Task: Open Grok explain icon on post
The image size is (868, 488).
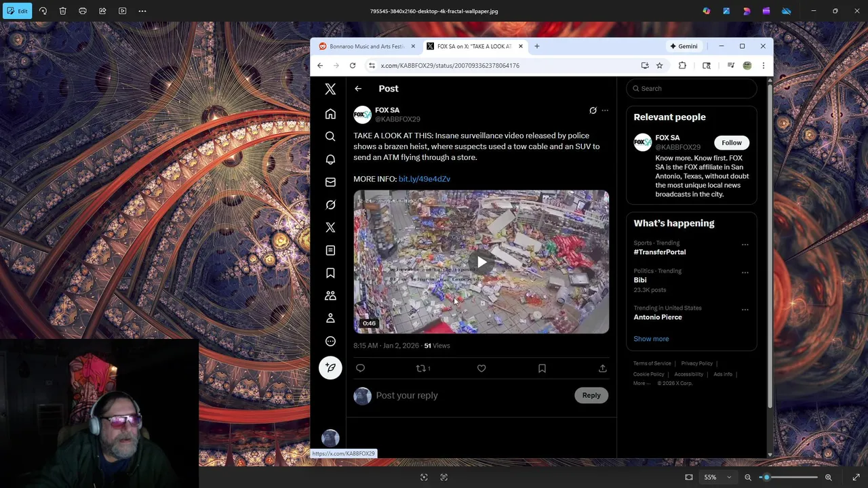Action: click(593, 110)
